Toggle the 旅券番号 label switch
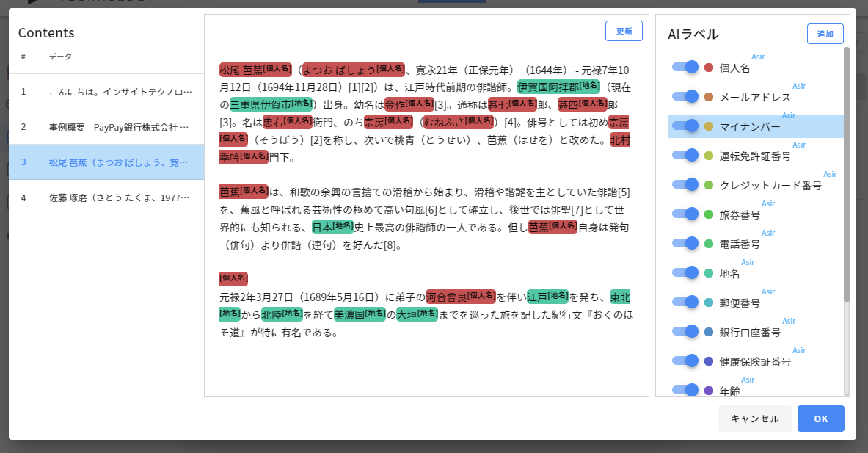 coord(685,214)
